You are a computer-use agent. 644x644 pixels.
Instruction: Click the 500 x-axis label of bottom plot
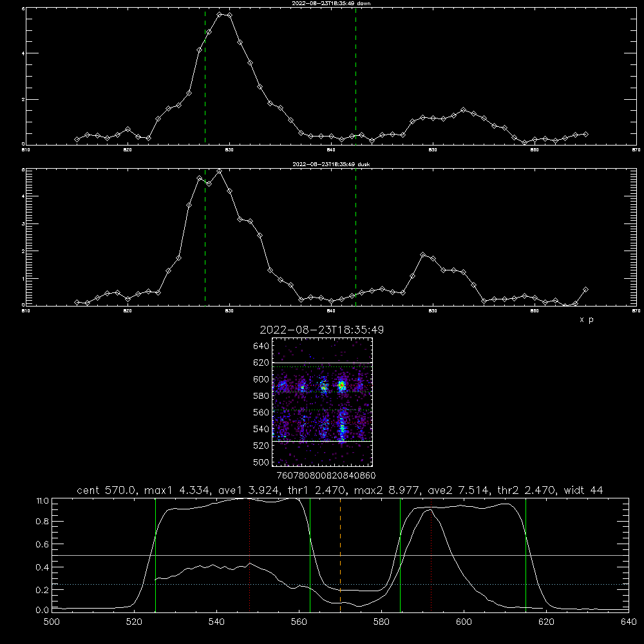[52, 622]
